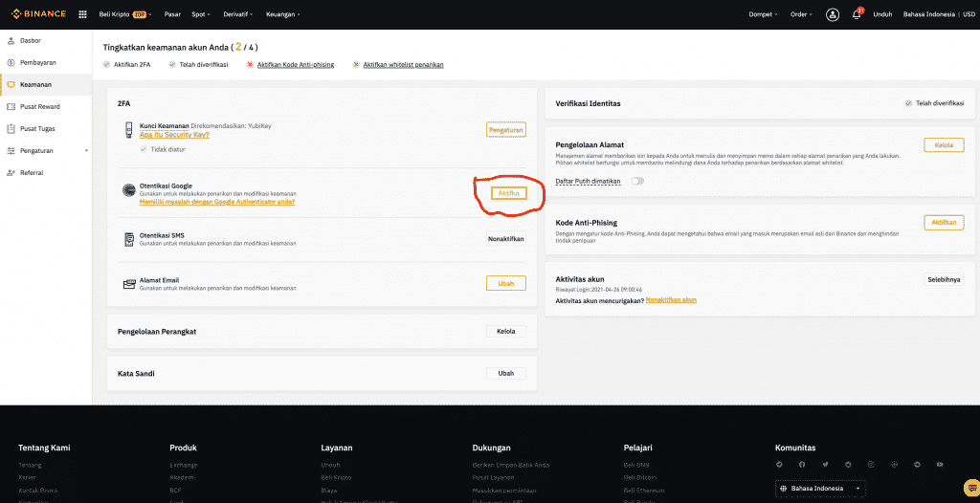Click Aktifkan Kode Anti-phising link
The image size is (980, 503).
click(295, 65)
